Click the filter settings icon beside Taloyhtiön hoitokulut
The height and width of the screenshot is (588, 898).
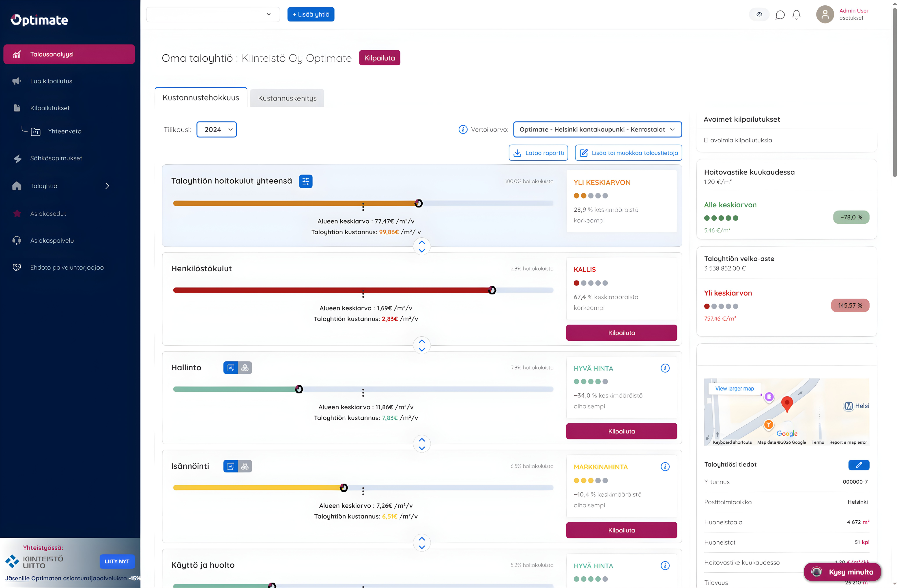[306, 181]
